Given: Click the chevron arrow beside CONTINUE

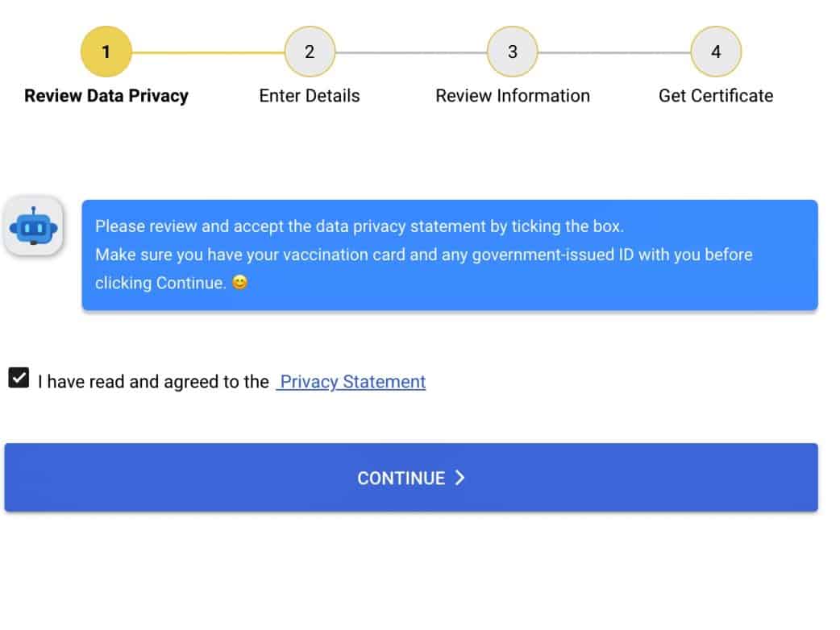Looking at the screenshot, I should [x=460, y=478].
